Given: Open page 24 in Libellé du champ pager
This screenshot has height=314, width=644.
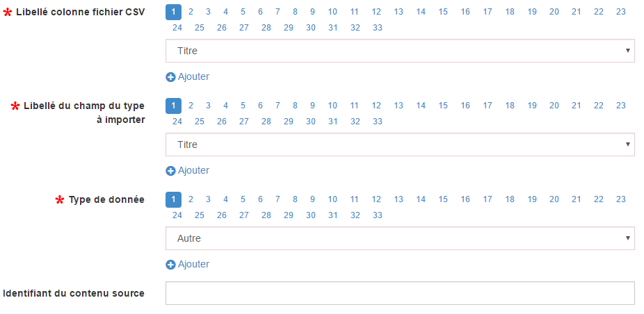Looking at the screenshot, I should (177, 122).
